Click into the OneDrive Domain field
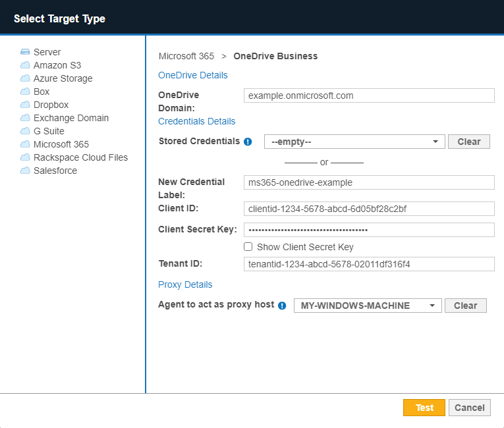The height and width of the screenshot is (428, 504). point(368,95)
